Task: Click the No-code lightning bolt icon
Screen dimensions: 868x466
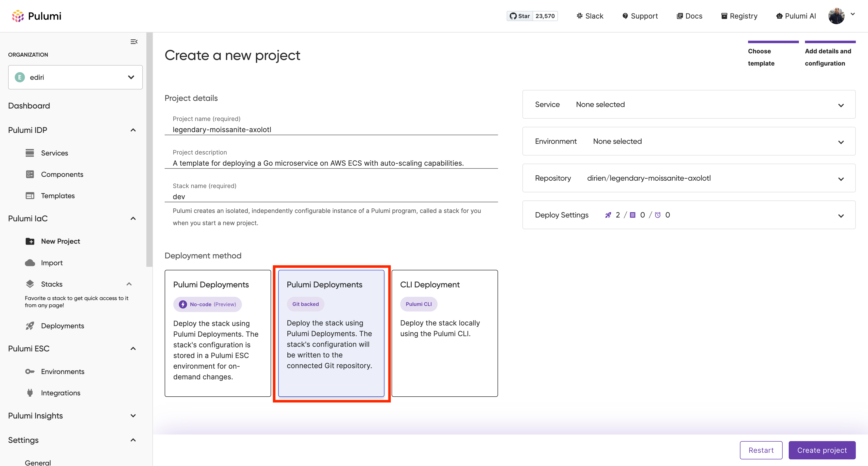Action: [x=183, y=304]
